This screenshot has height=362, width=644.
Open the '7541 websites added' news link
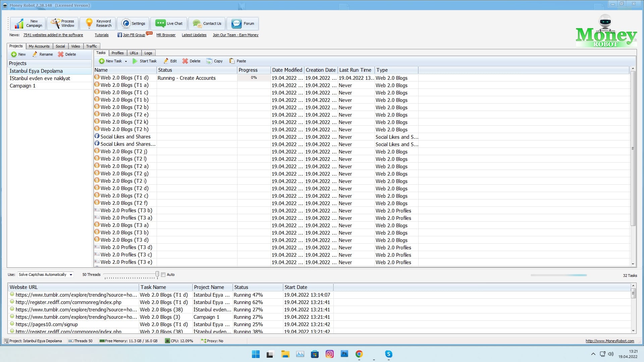tap(53, 35)
